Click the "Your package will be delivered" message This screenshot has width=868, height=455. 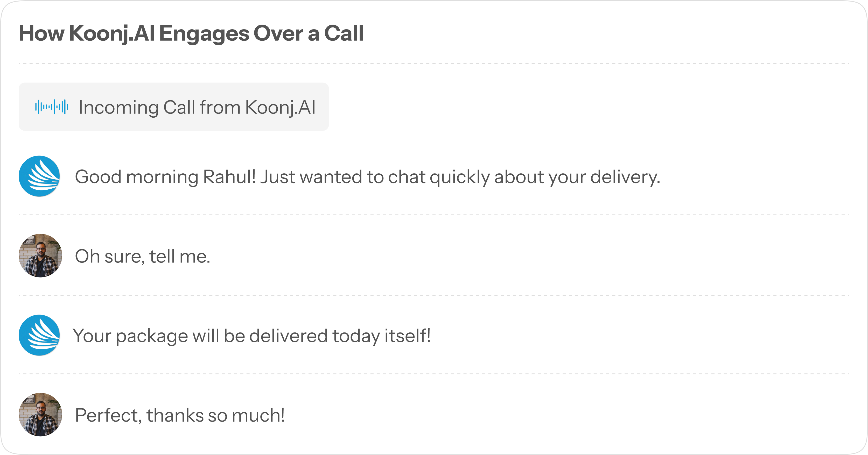tap(252, 336)
